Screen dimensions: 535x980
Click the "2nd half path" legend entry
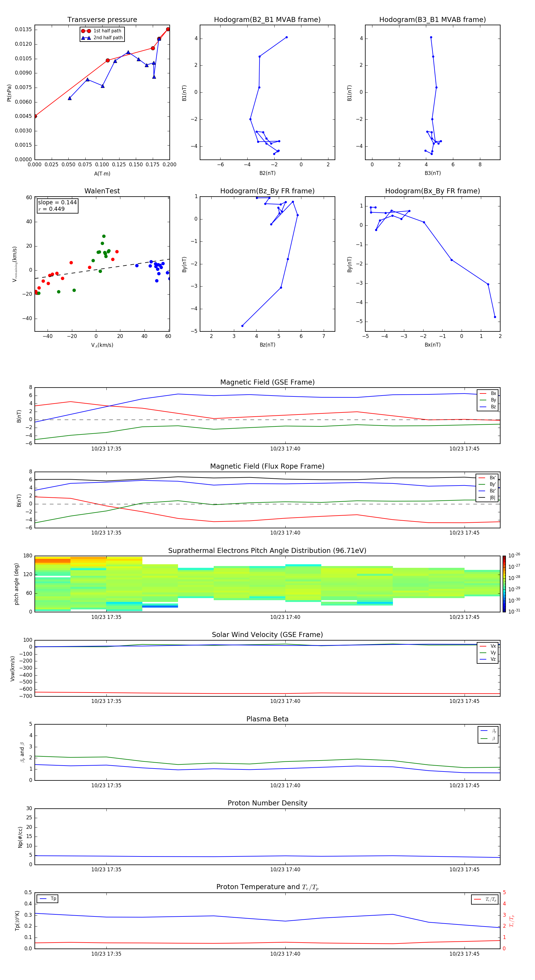(x=103, y=38)
